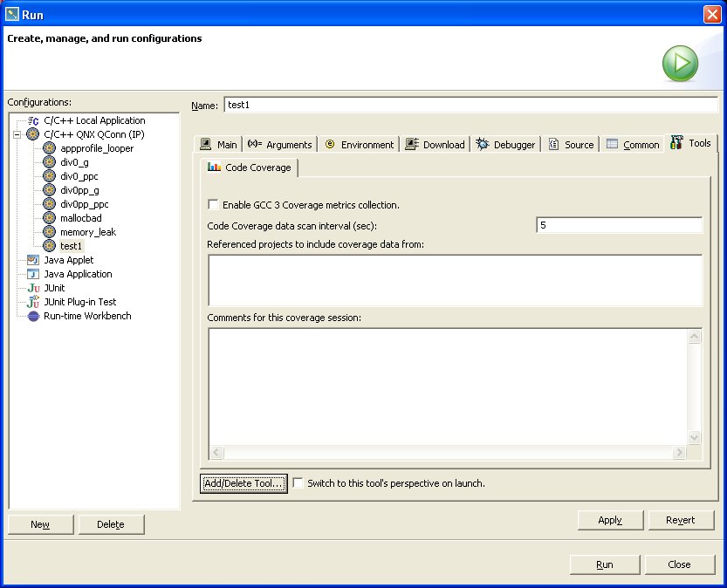Select the mallocbad configuration icon
This screenshot has width=727, height=588.
[49, 218]
